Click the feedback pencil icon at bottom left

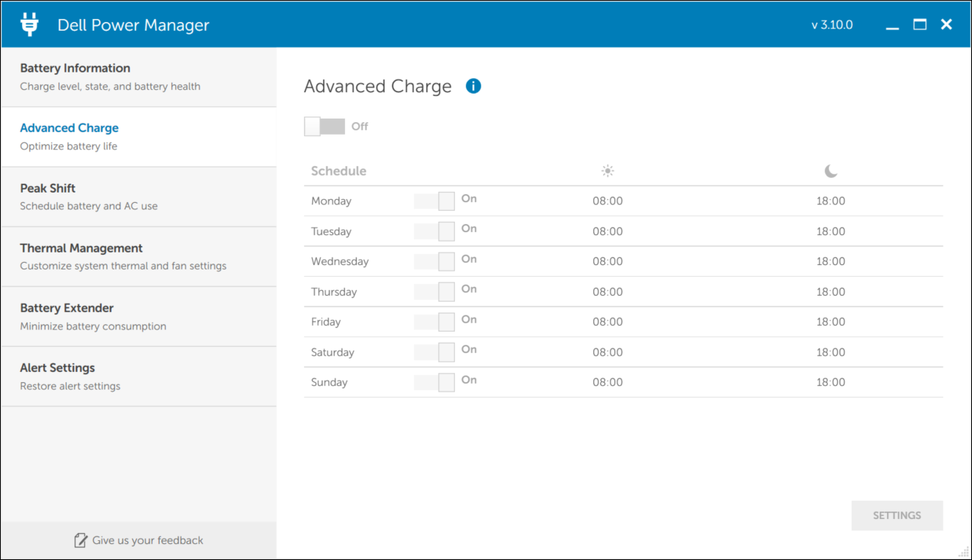80,540
